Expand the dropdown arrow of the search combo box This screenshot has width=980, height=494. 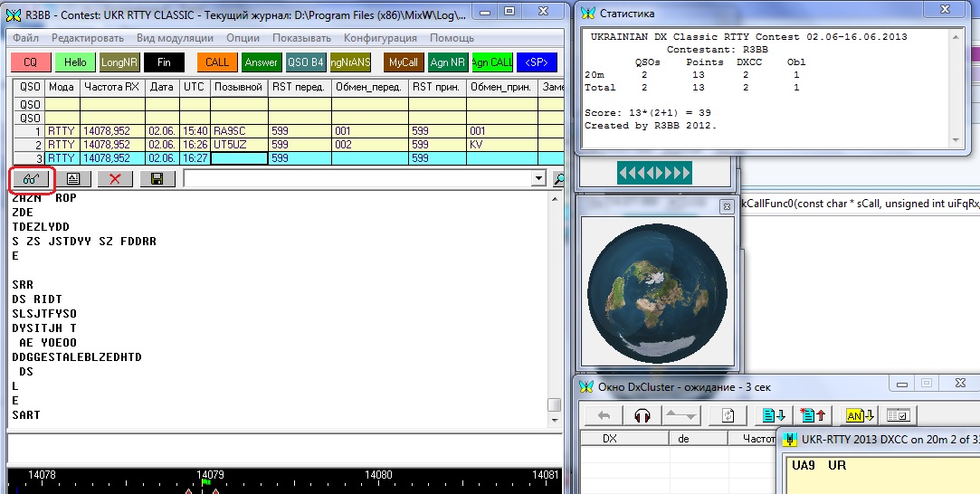point(539,179)
